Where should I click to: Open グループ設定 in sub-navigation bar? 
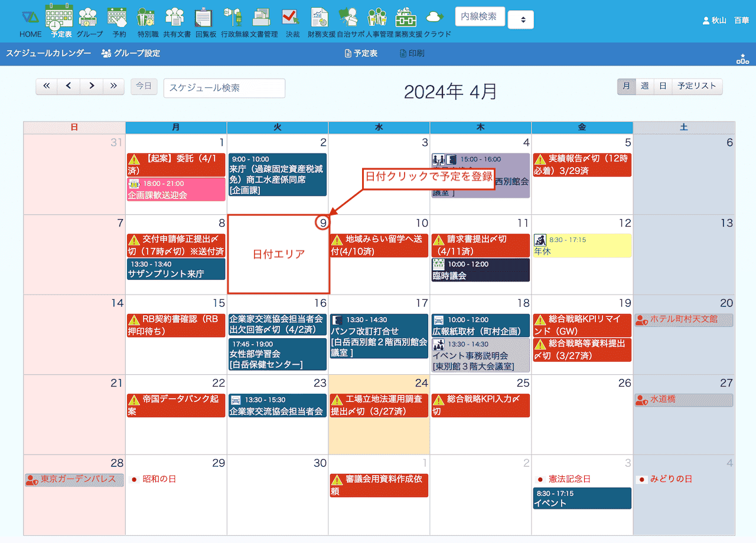coord(131,53)
